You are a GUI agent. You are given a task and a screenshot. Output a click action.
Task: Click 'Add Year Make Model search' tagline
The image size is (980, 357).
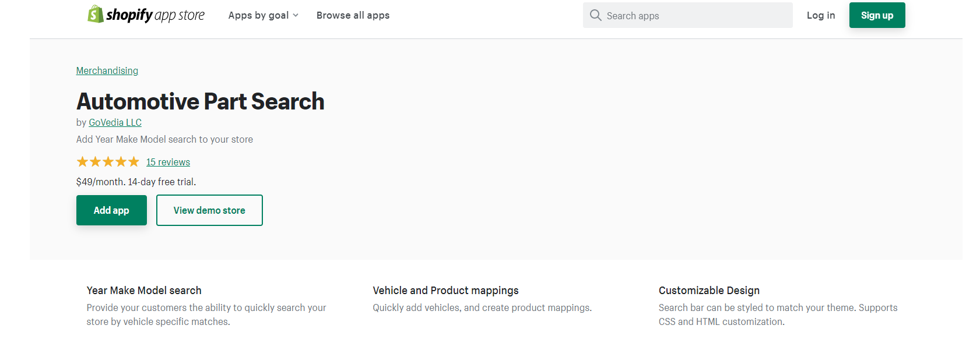pos(164,139)
